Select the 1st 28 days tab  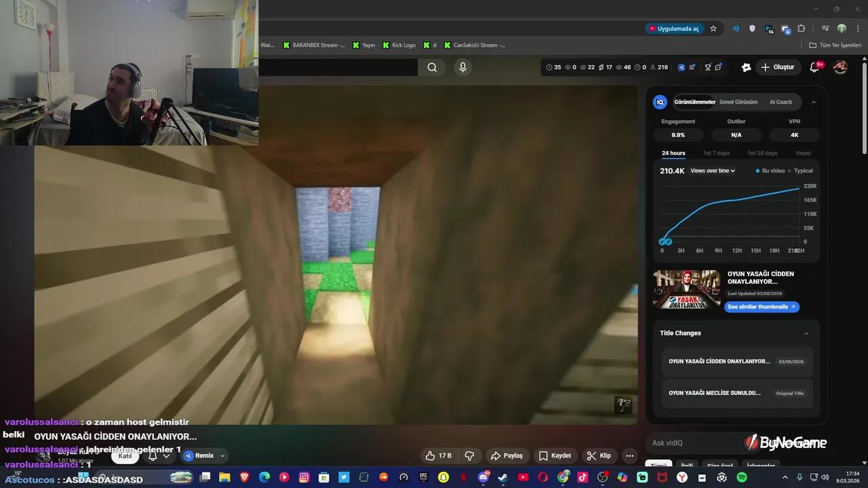762,153
